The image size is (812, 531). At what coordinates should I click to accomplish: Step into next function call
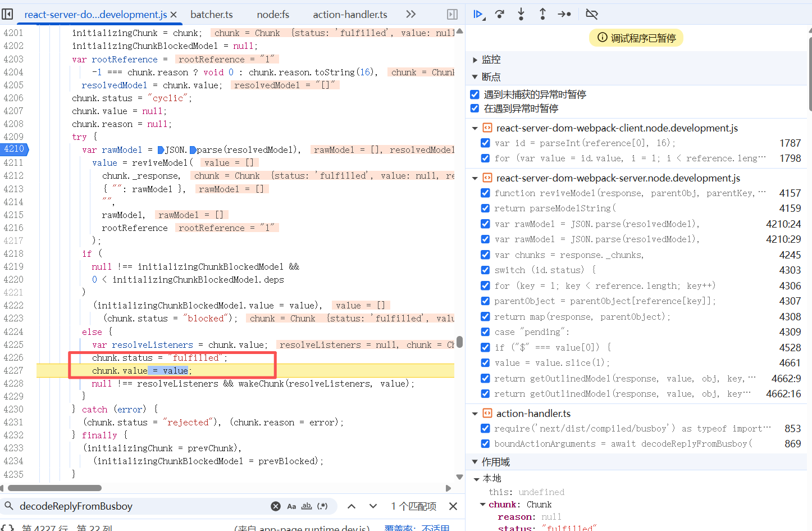point(521,15)
